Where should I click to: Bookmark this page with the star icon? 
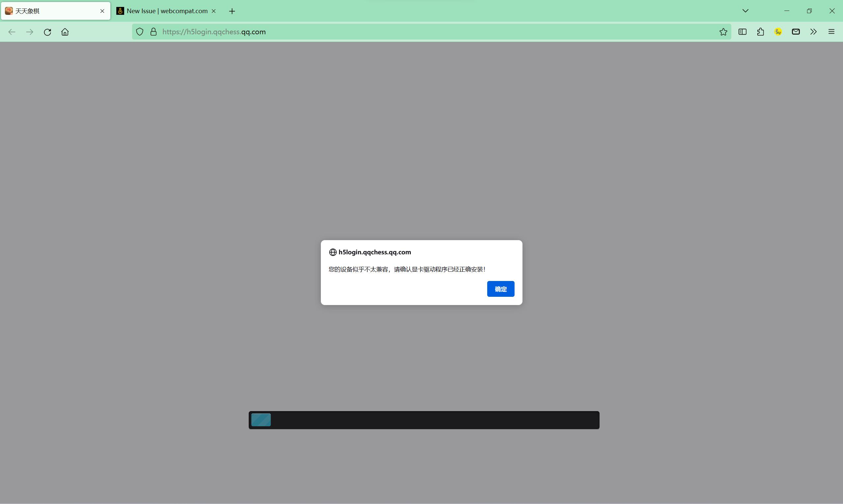click(723, 32)
